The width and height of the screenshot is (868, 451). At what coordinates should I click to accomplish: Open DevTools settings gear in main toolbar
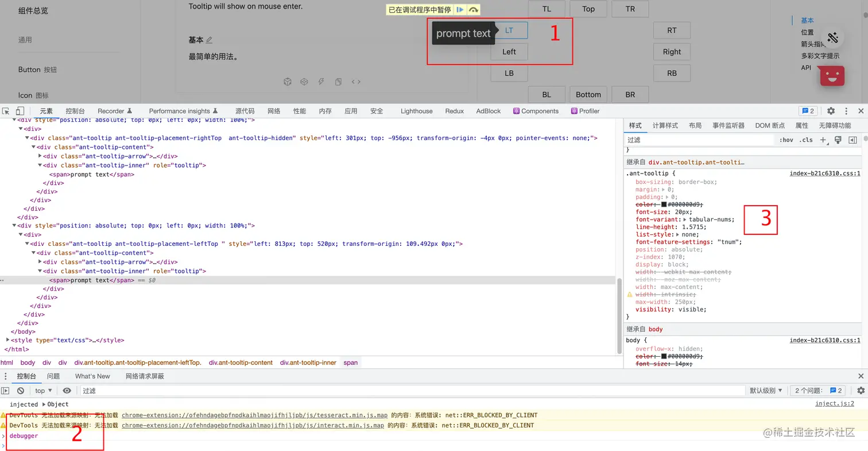[x=831, y=111]
